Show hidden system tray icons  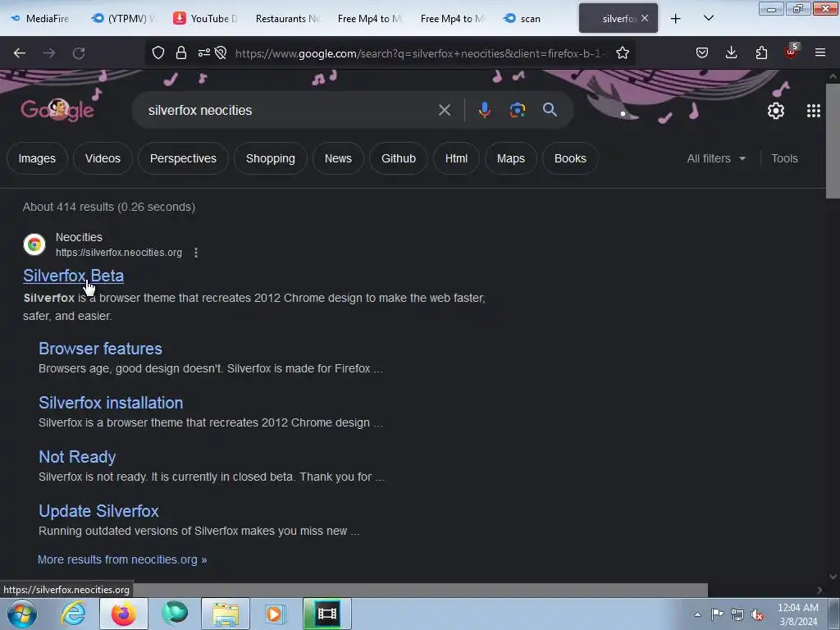point(697,614)
